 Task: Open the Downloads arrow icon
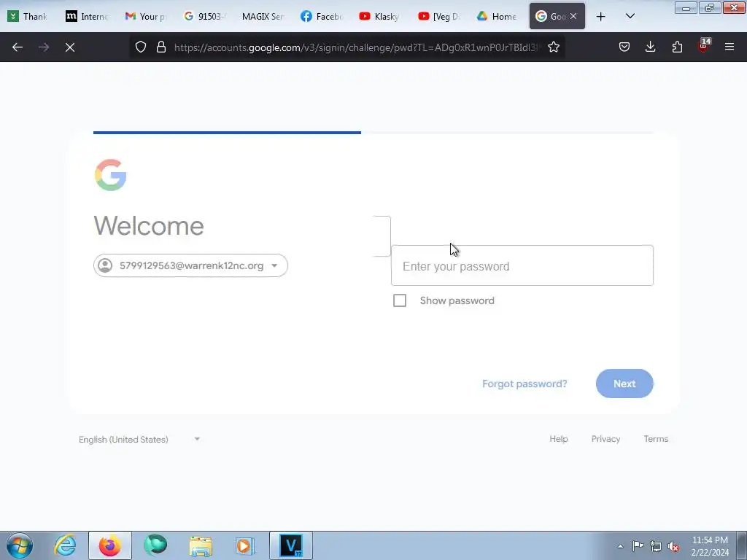click(x=650, y=47)
